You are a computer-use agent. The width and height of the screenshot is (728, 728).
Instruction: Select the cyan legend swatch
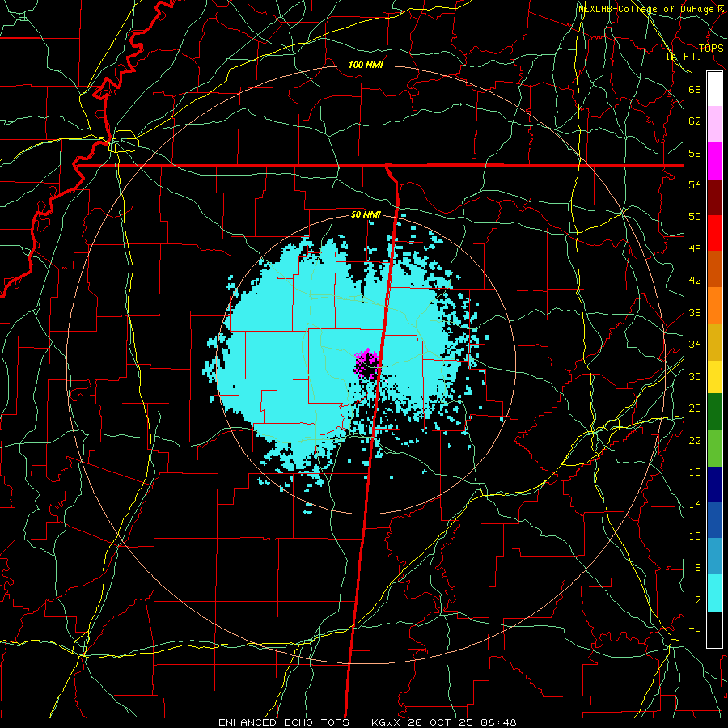coord(714,593)
